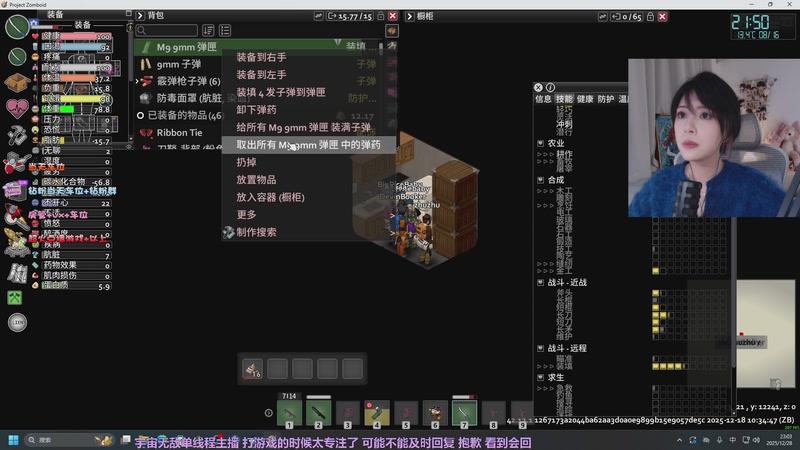The width and height of the screenshot is (800, 450).
Task: Select the M9 9mm 弹匣 inventory row
Action: coord(257,47)
